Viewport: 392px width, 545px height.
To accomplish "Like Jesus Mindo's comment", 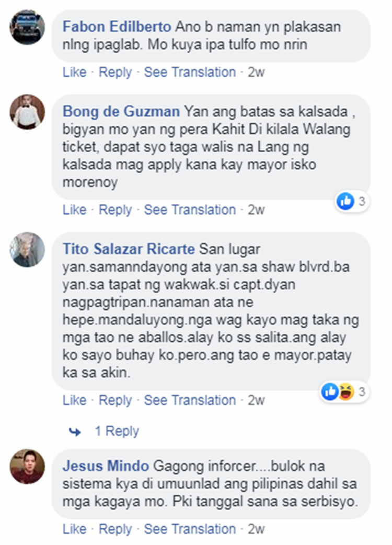I will [74, 529].
